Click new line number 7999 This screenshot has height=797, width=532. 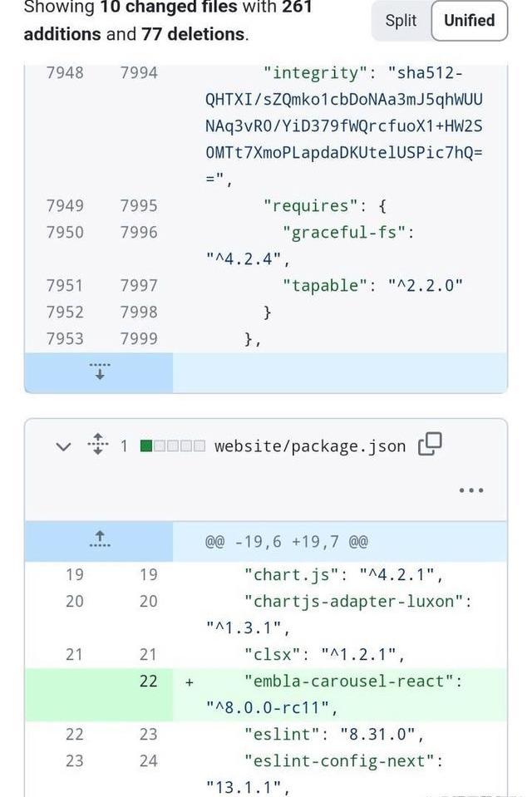(x=139, y=338)
